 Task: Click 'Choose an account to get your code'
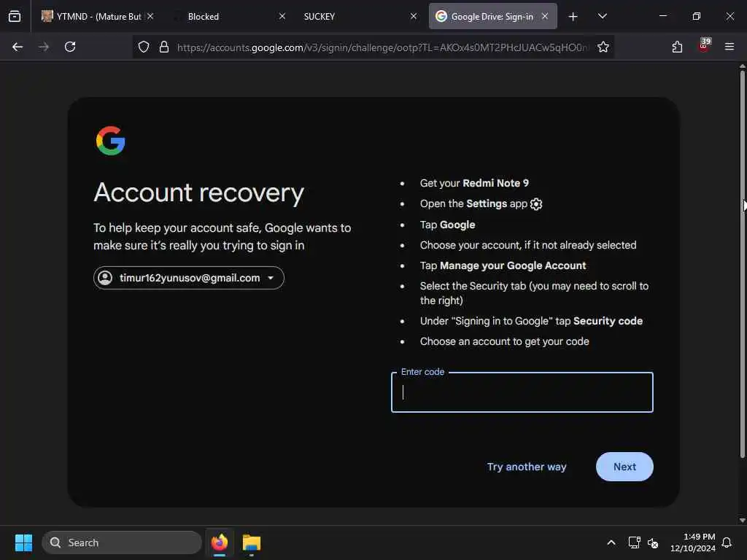click(505, 341)
